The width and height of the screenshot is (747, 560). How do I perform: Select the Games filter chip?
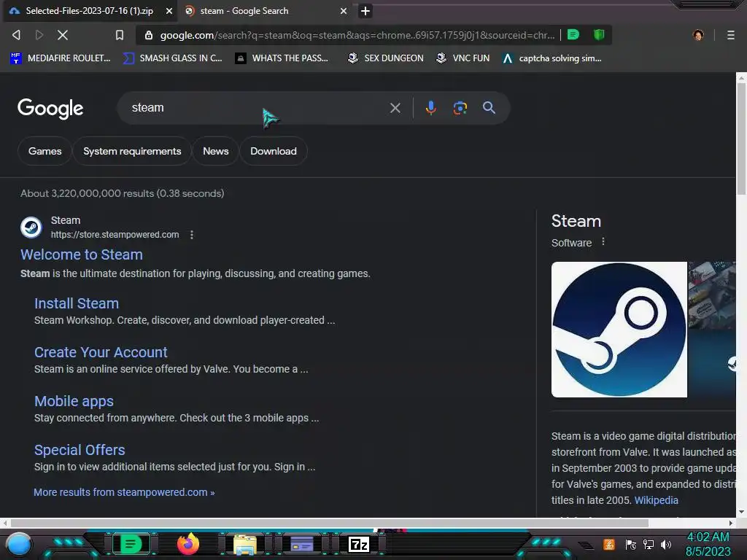pyautogui.click(x=44, y=151)
